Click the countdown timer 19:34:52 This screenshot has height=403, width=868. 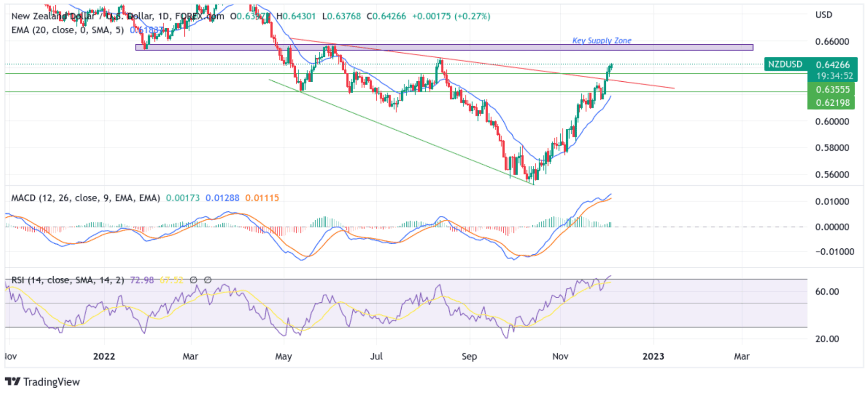[834, 76]
